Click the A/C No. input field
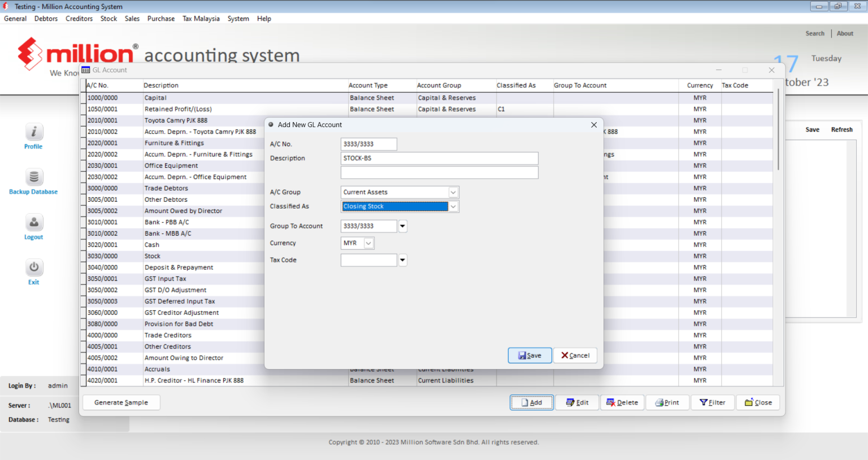Viewport: 868px width, 460px height. [x=369, y=144]
